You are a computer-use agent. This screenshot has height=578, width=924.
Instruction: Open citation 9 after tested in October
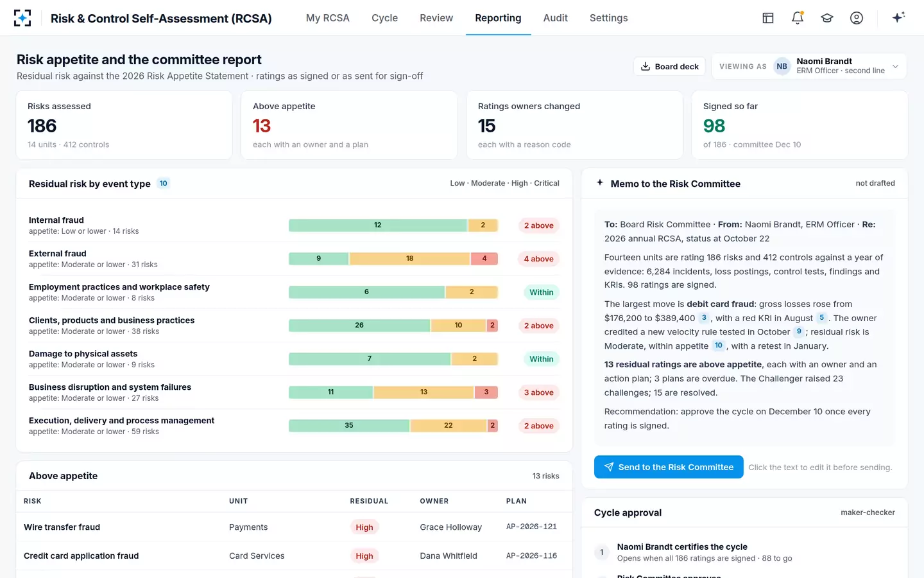point(799,332)
